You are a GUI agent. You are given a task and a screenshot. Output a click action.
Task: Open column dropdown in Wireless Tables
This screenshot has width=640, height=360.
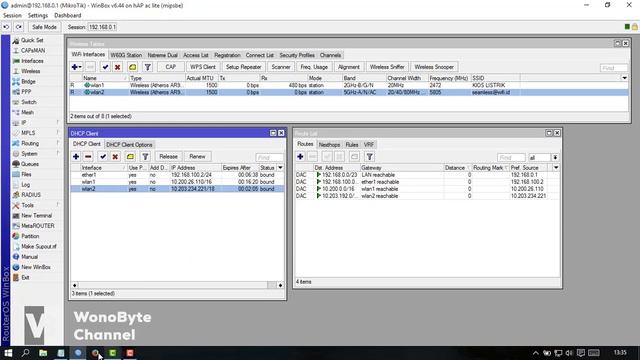(624, 78)
